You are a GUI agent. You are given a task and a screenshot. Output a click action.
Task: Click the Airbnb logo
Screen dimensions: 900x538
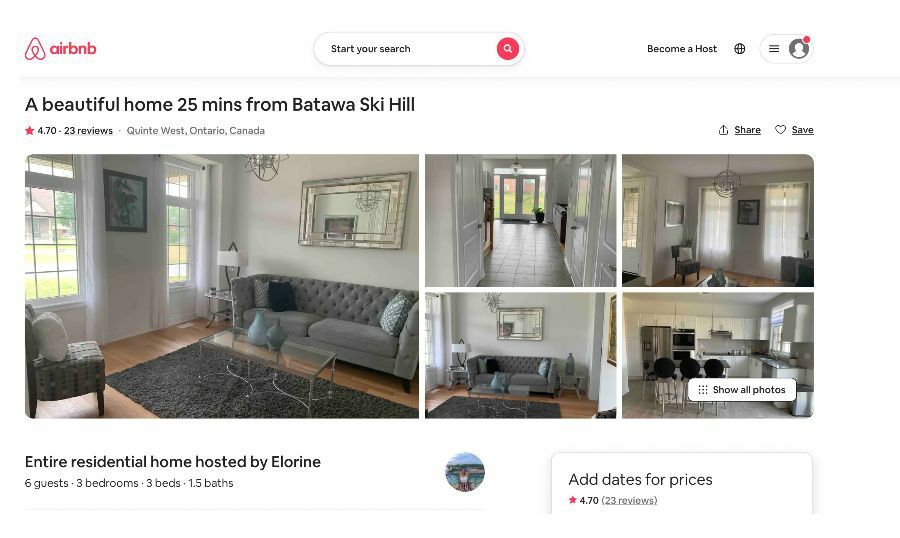[x=60, y=49]
